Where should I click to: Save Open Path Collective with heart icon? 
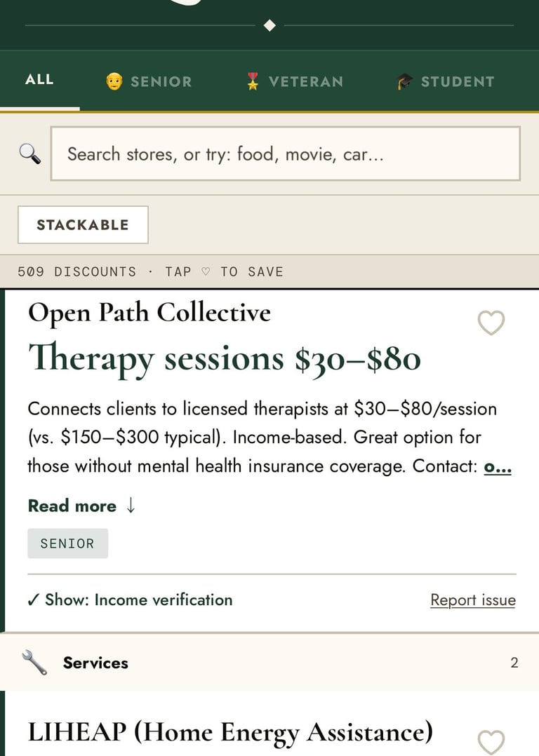pos(491,323)
